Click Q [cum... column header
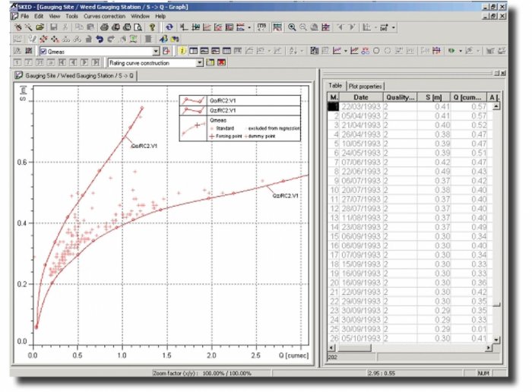532x392 pixels. tap(468, 97)
